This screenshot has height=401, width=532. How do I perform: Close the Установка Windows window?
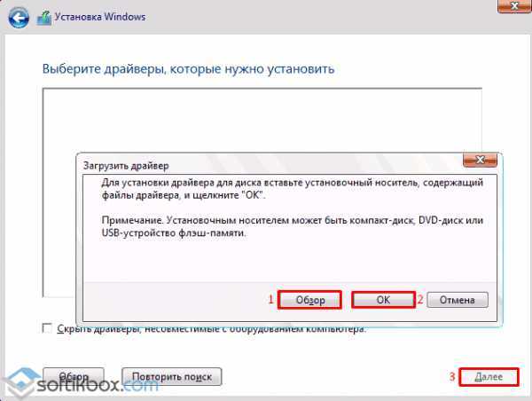(x=514, y=6)
